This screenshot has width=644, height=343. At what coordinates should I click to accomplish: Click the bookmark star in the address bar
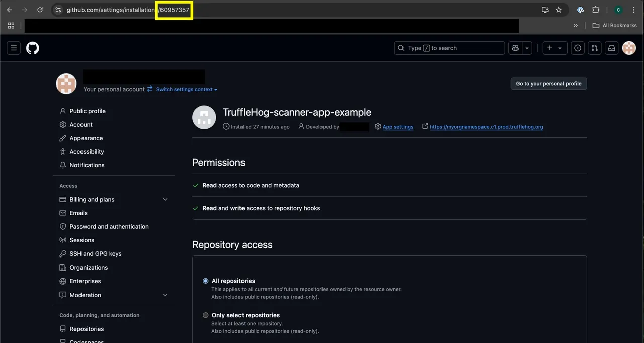pyautogui.click(x=558, y=9)
